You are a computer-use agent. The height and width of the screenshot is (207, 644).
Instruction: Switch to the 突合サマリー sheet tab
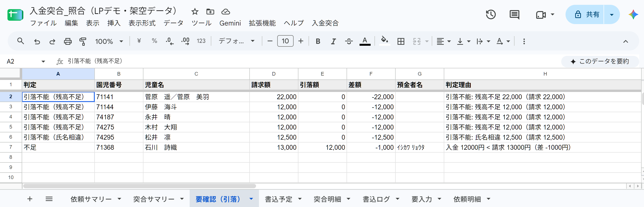pos(154,199)
